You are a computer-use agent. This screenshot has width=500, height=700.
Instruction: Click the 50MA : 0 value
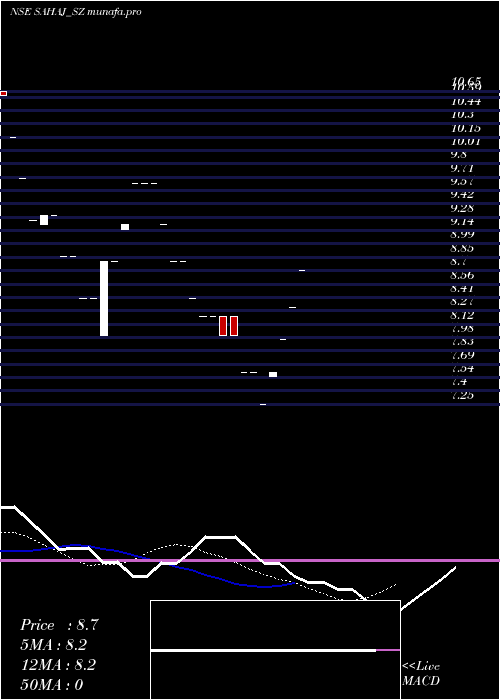[52, 685]
